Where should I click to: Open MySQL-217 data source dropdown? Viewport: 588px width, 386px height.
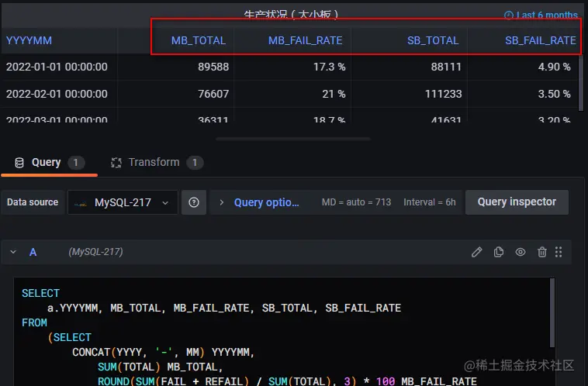(123, 202)
